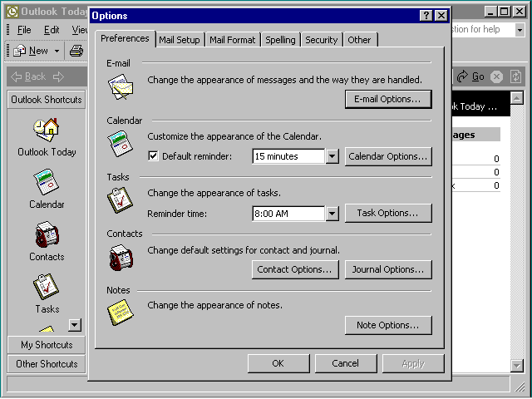The height and width of the screenshot is (399, 532).
Task: Click the New item icon in toolbar
Action: pyautogui.click(x=19, y=51)
